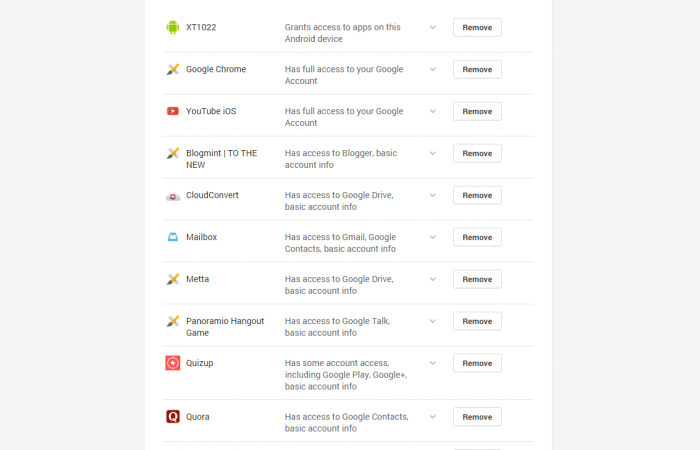Expand Google Chrome access details chevron
The width and height of the screenshot is (700, 450).
433,69
